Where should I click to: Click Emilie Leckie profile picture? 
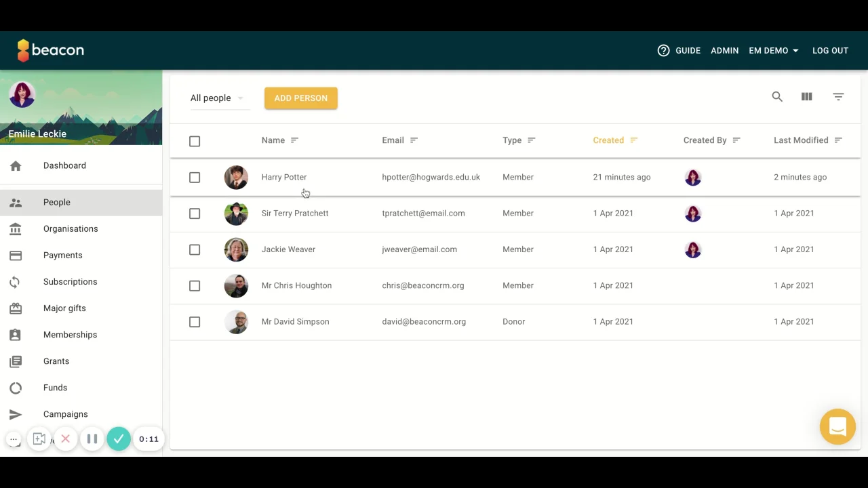pyautogui.click(x=22, y=95)
